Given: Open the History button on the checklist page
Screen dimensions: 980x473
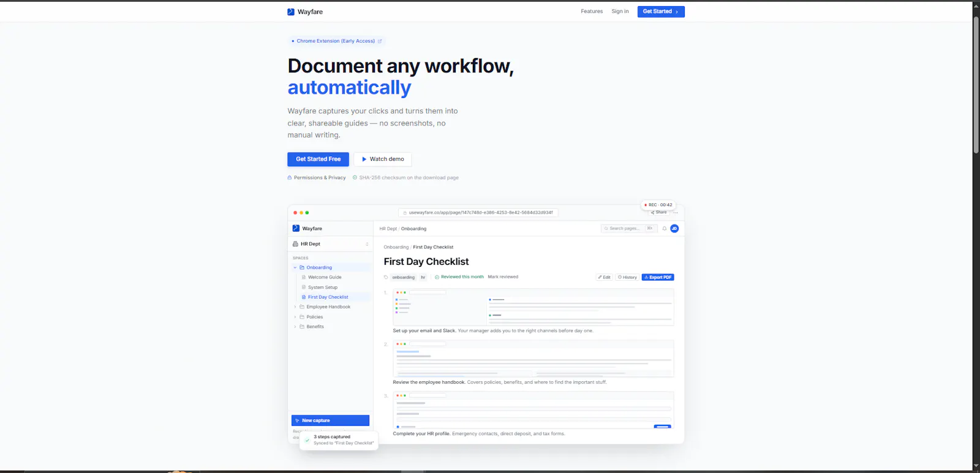Looking at the screenshot, I should pyautogui.click(x=627, y=277).
